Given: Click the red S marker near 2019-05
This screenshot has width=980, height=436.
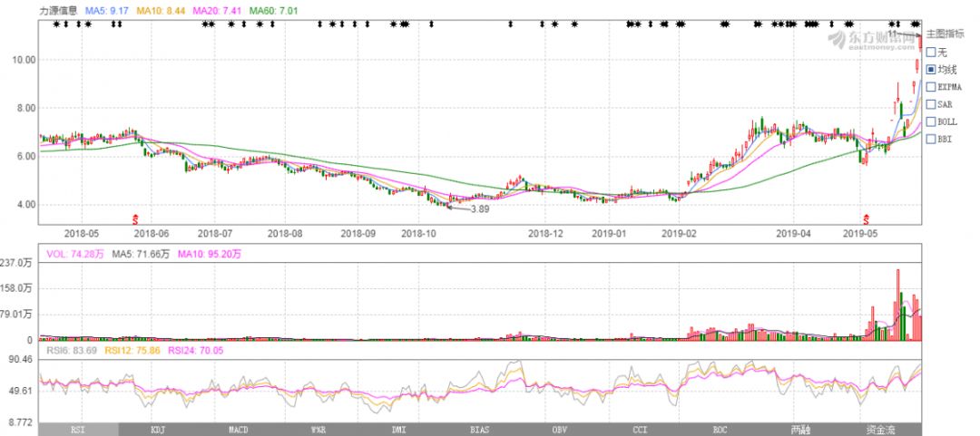Looking at the screenshot, I should click(867, 218).
